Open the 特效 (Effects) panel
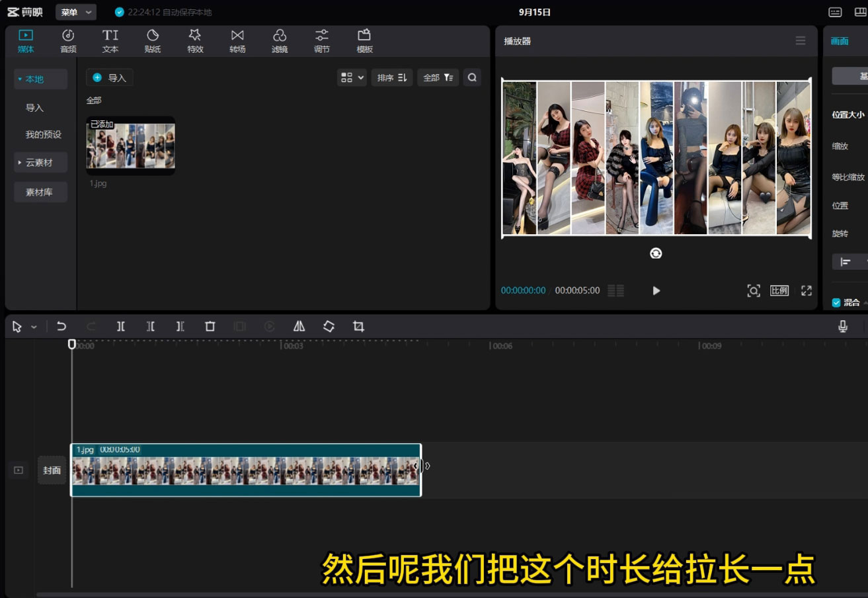This screenshot has height=598, width=868. tap(195, 40)
